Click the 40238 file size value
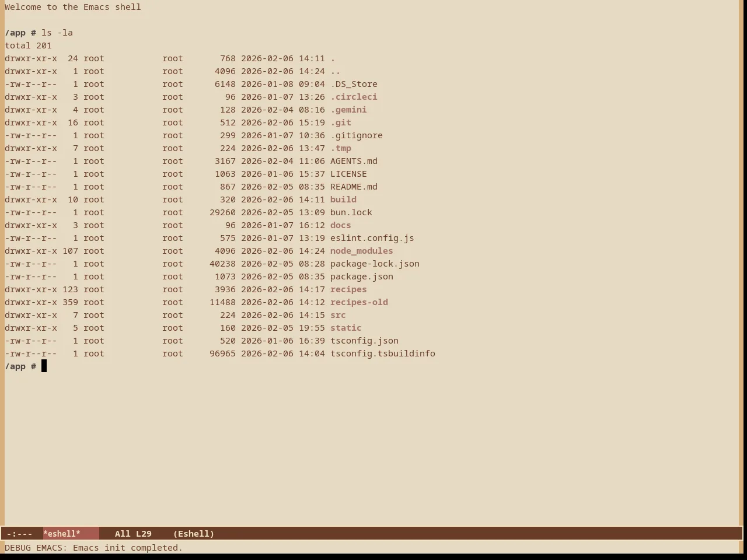Viewport: 747px width, 560px height. [x=222, y=264]
